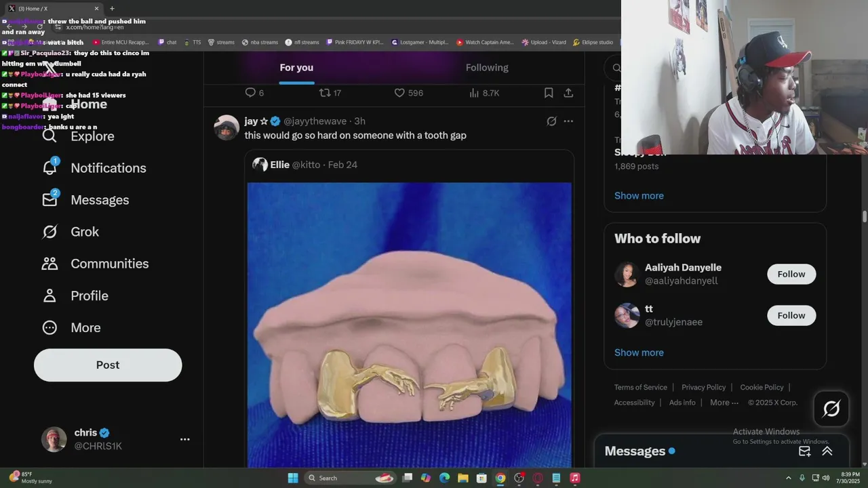Click Grok explain icon on jay's post
This screenshot has width=868, height=488.
coord(551,121)
